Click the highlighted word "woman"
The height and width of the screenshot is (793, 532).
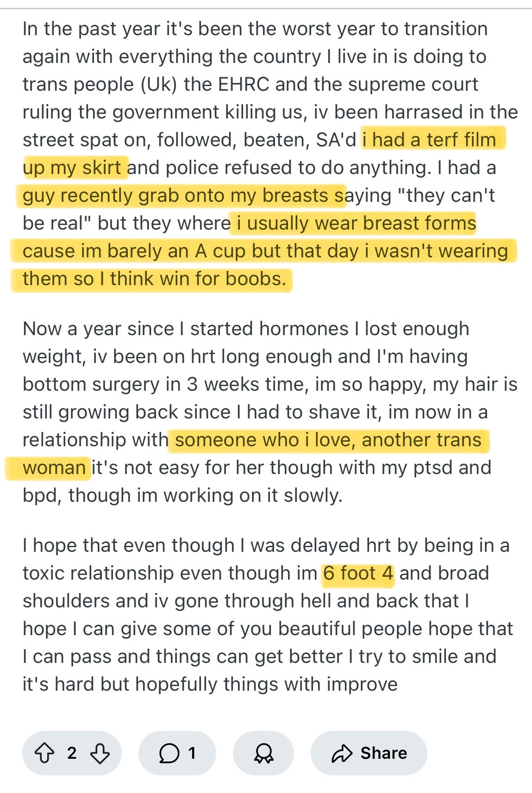coord(54,468)
